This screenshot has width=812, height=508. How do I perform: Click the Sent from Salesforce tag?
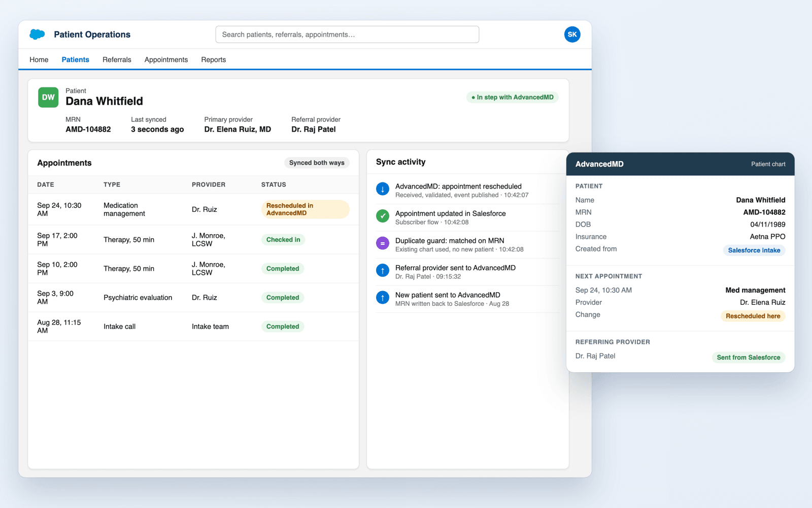[749, 358]
